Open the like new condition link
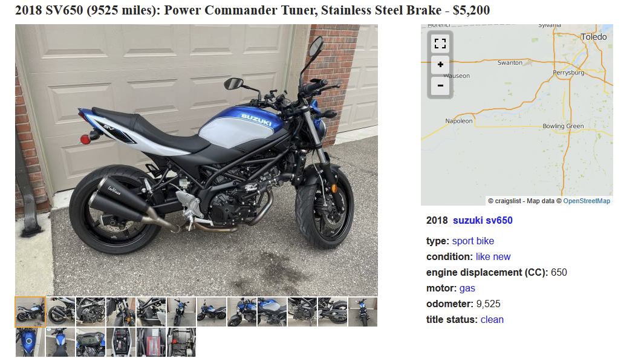644x361 pixels. [x=493, y=256]
